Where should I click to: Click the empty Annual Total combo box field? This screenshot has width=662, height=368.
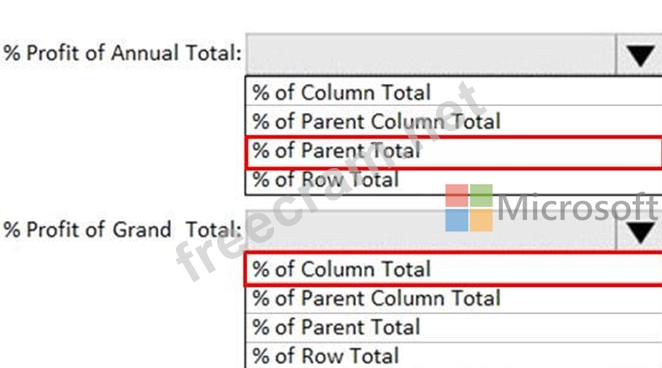431,54
